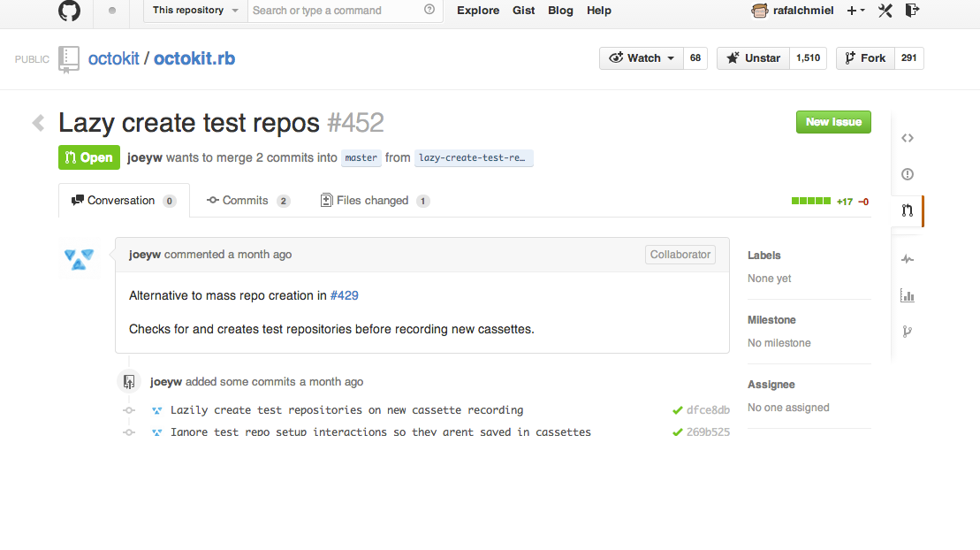Fork the octokit.rb repository
980x550 pixels.
[x=866, y=58]
